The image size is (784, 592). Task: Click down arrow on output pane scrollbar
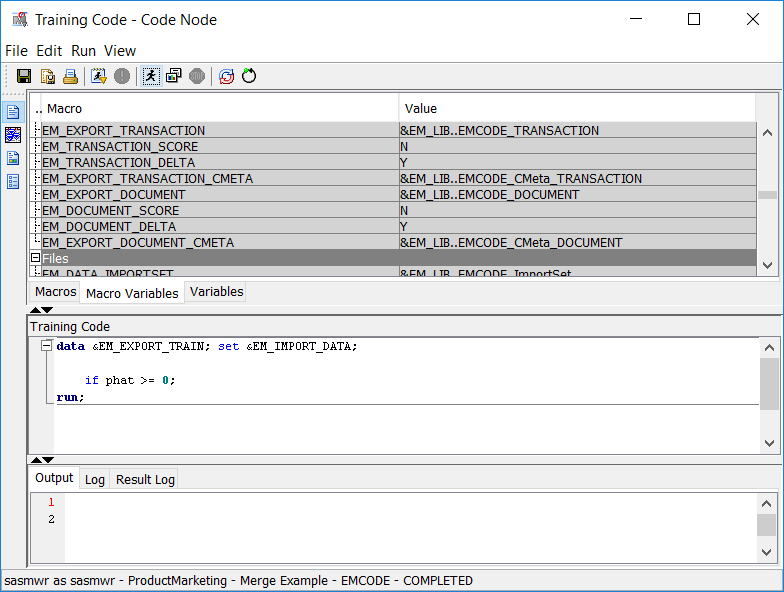coord(766,552)
